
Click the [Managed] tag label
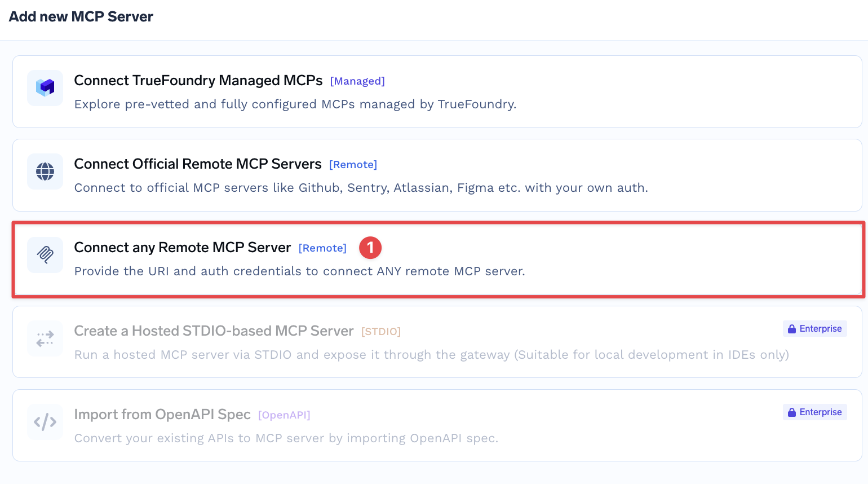coord(357,81)
